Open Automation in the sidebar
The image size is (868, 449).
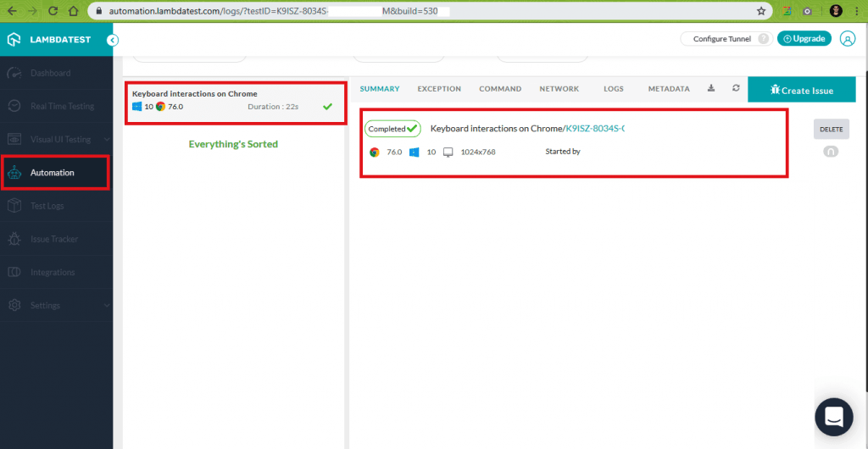click(53, 173)
